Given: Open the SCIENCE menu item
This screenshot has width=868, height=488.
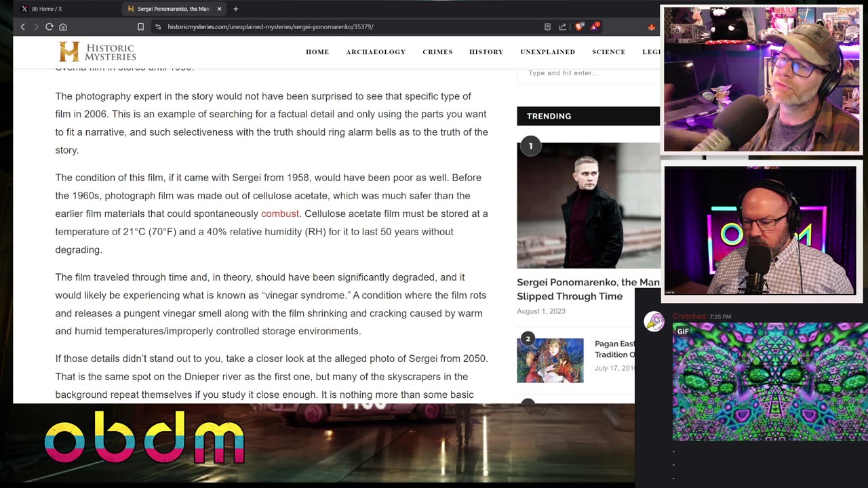Looking at the screenshot, I should pos(608,52).
